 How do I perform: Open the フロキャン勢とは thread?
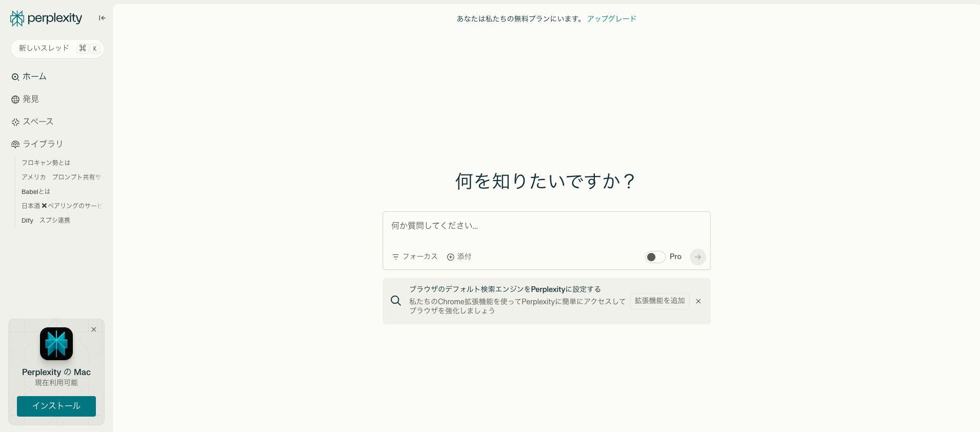coord(46,163)
